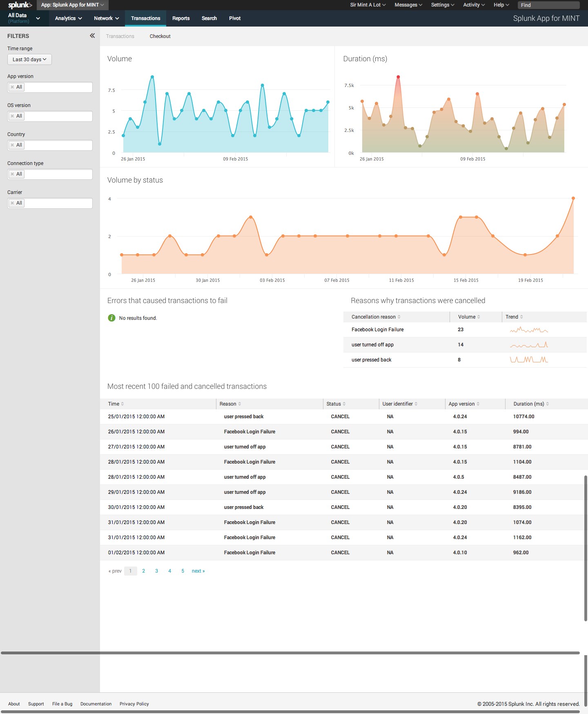The image size is (588, 714).
Task: Open the Pivot tab
Action: tap(235, 18)
